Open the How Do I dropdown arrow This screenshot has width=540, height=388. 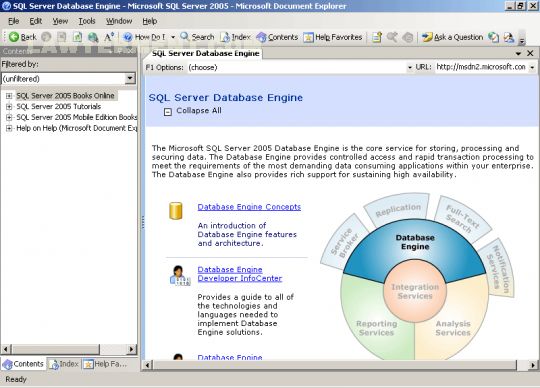point(173,37)
